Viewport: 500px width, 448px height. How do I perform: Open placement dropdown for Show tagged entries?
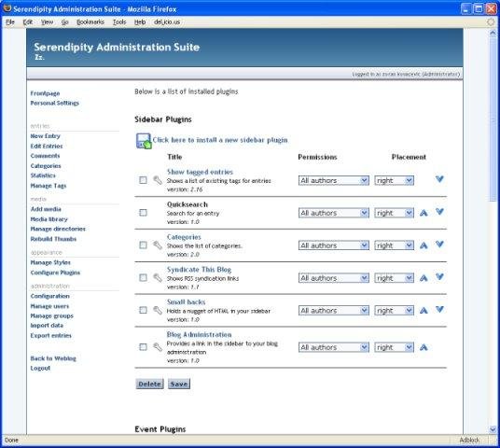395,181
